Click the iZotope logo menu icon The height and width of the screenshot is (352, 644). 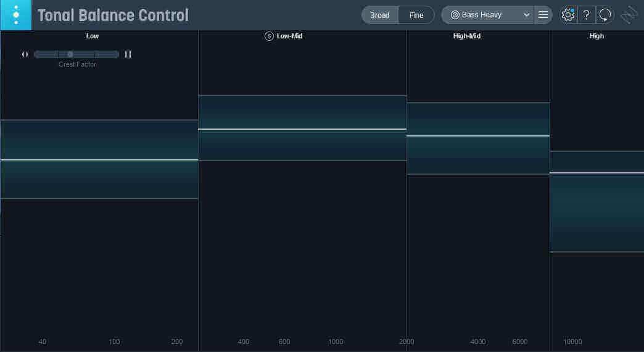coord(15,15)
